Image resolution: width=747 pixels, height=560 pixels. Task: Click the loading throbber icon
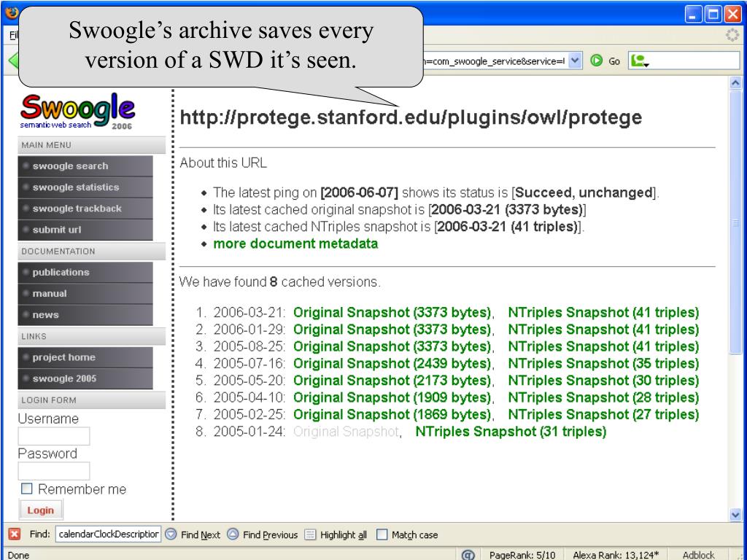click(x=732, y=35)
